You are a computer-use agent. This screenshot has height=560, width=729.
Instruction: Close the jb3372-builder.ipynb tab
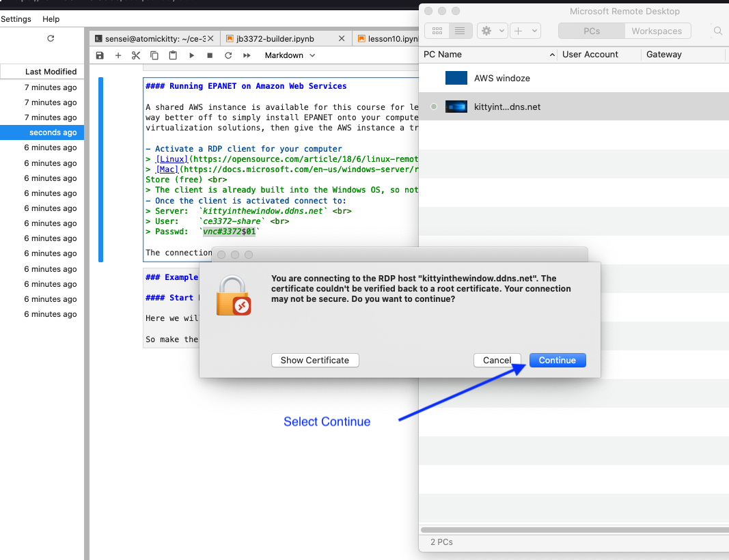(x=342, y=38)
